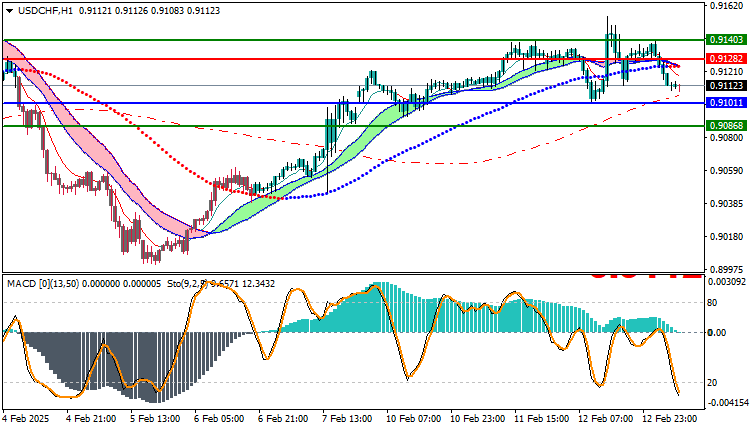The height and width of the screenshot is (430, 750).
Task: Click the 0.003092 indicator scale value
Action: (727, 282)
